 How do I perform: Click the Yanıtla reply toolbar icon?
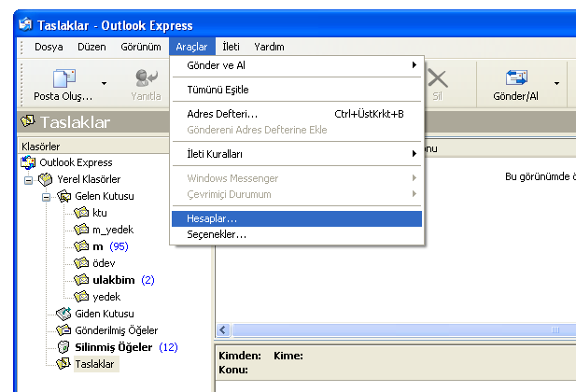pos(147,77)
